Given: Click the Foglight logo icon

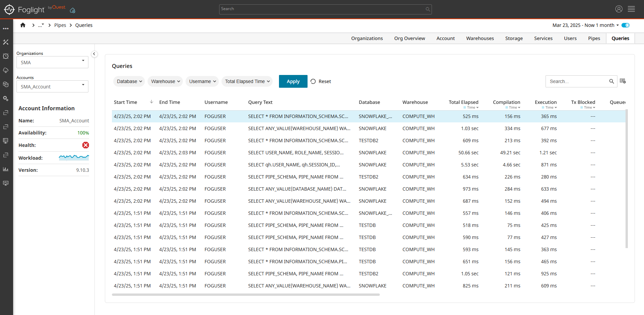Looking at the screenshot, I should [9, 9].
